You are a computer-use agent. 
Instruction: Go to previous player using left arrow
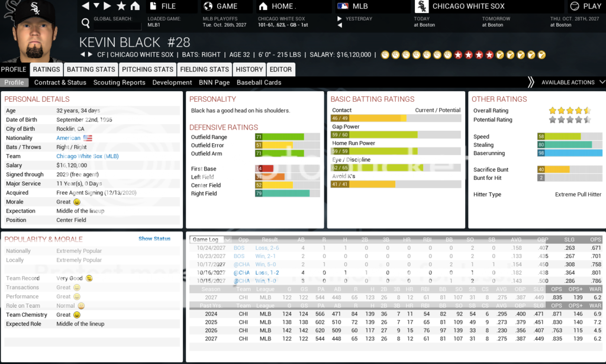[83, 55]
